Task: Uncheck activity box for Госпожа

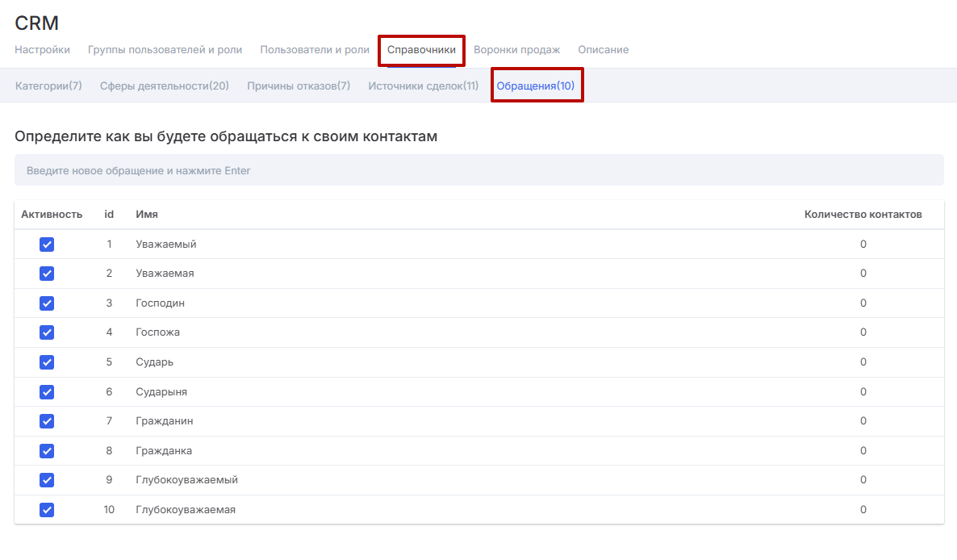Action: coord(47,332)
